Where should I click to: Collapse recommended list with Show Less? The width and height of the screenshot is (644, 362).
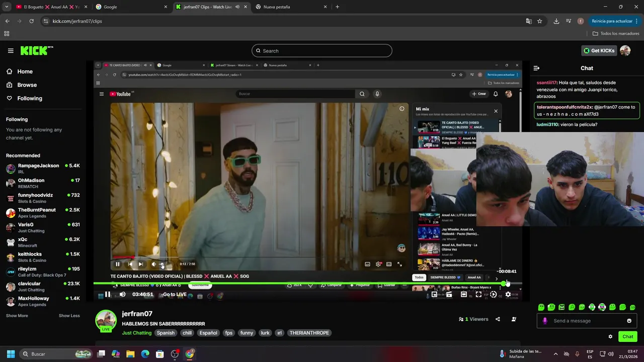pyautogui.click(x=69, y=316)
